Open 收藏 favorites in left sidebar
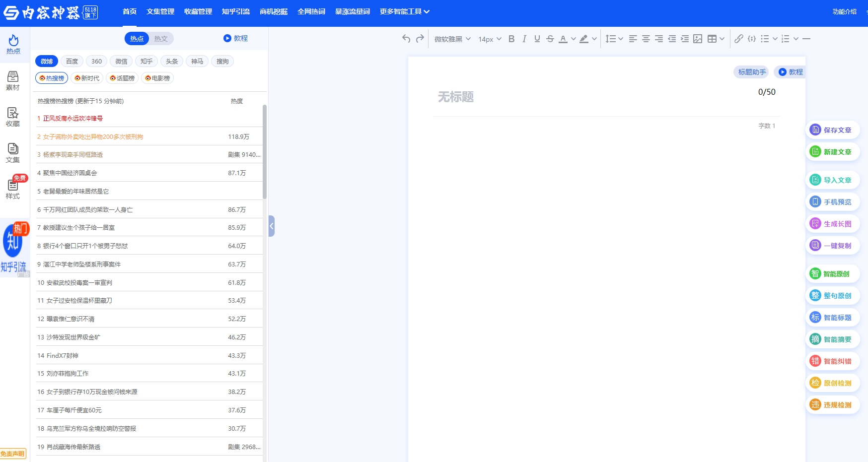 [13, 117]
